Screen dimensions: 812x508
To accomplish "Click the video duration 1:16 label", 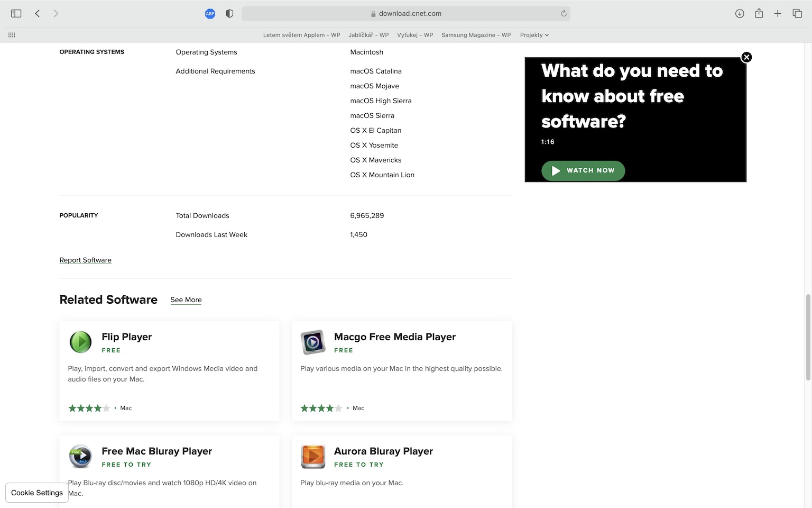I will click(548, 142).
